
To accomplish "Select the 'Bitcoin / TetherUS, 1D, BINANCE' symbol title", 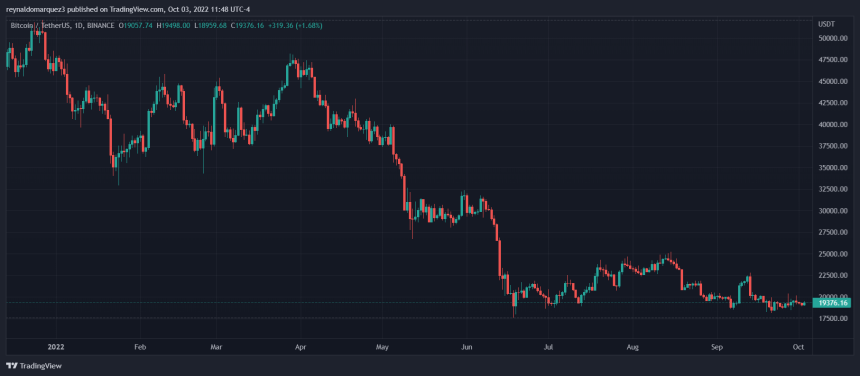I will (x=63, y=25).
